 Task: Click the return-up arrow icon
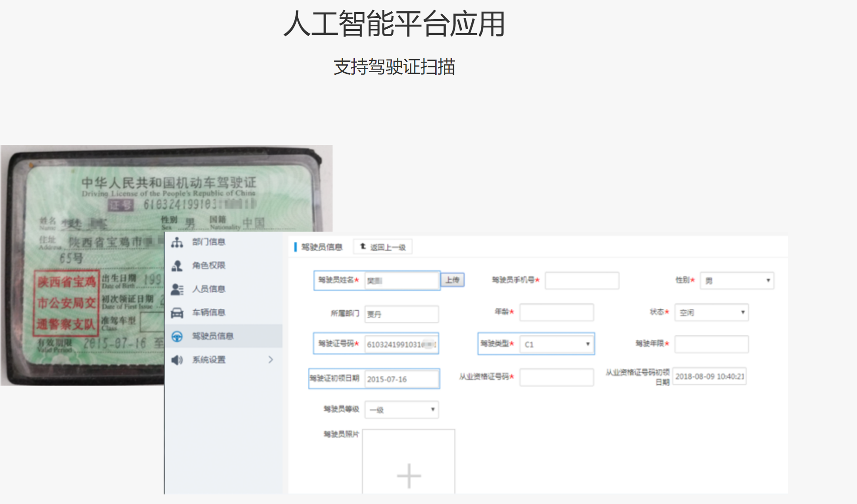click(363, 247)
